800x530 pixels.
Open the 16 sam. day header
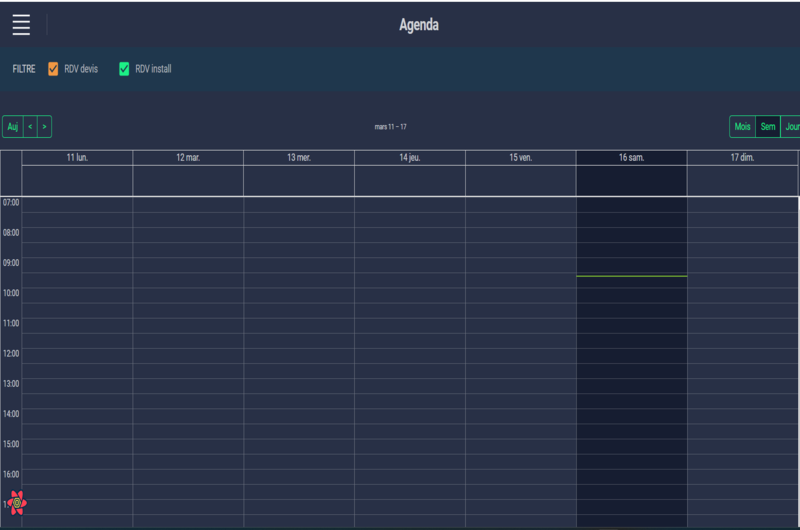tap(631, 158)
